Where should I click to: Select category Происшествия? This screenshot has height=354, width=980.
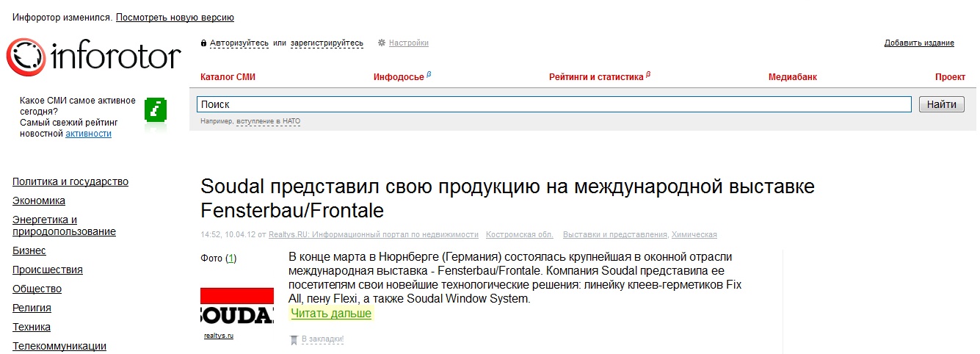48,270
